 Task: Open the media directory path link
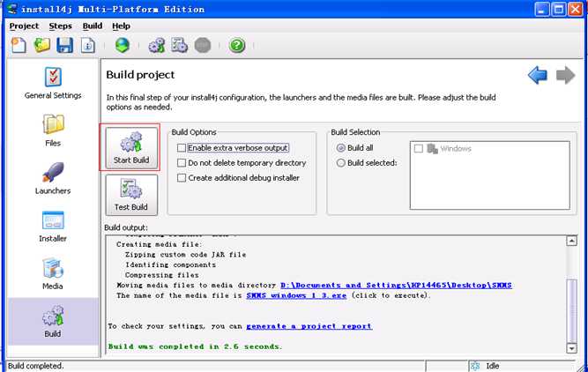point(396,285)
